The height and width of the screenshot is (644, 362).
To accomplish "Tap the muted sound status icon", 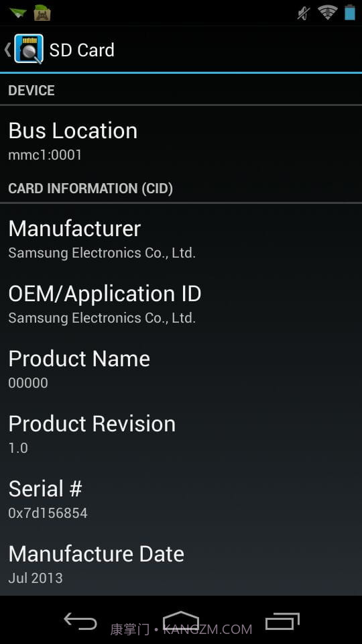I will click(x=304, y=13).
